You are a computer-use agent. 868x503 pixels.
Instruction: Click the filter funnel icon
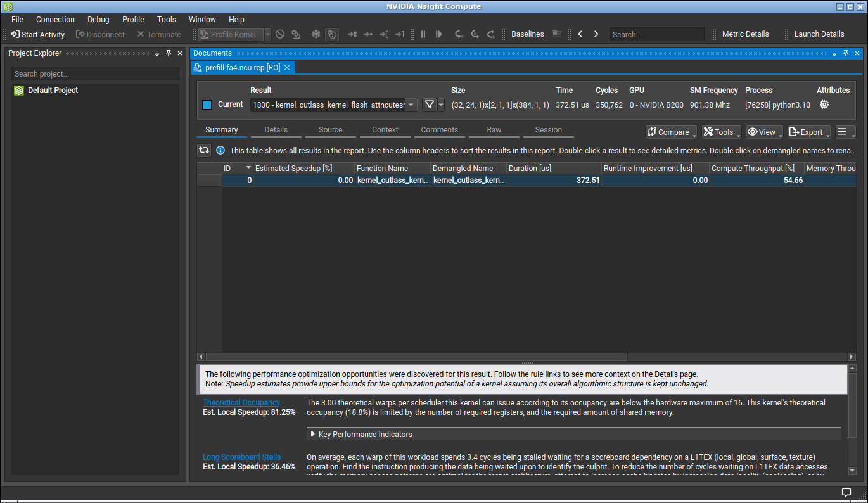pos(430,105)
